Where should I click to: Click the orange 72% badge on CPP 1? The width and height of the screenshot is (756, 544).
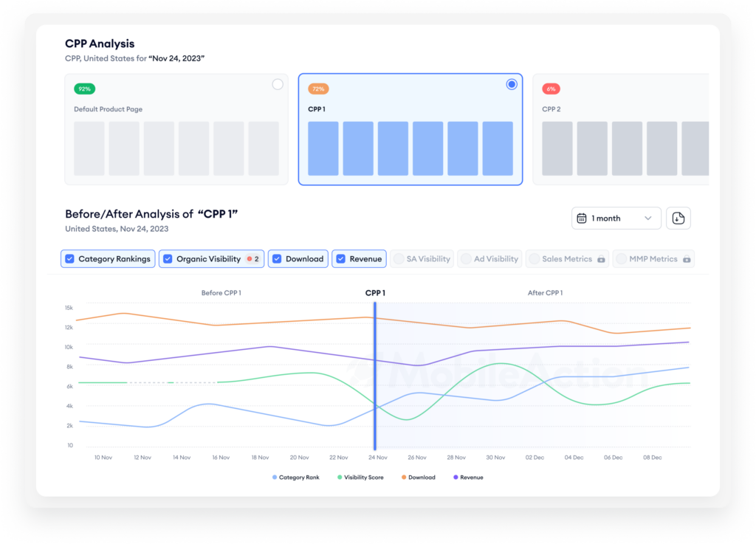pos(318,89)
